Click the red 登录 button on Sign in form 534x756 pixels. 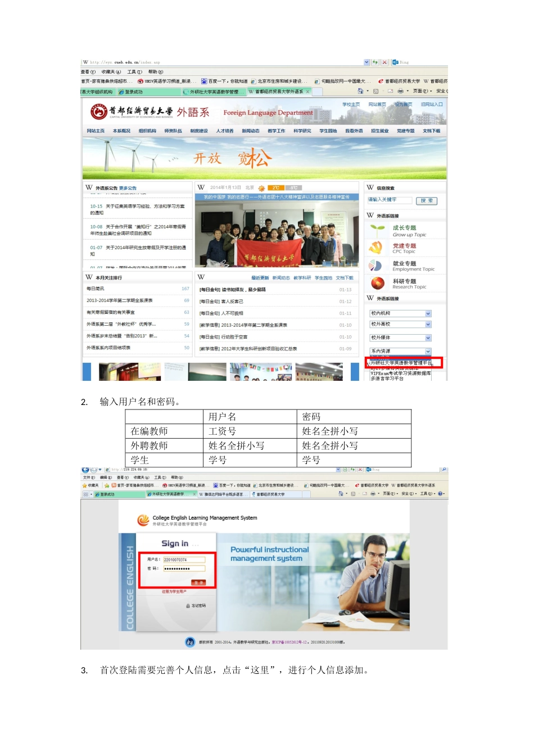198,582
